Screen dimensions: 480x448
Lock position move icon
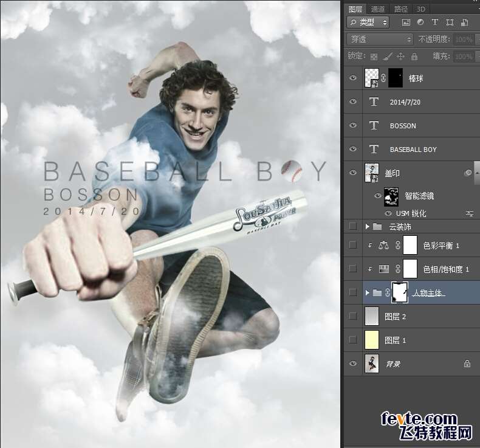click(x=400, y=57)
